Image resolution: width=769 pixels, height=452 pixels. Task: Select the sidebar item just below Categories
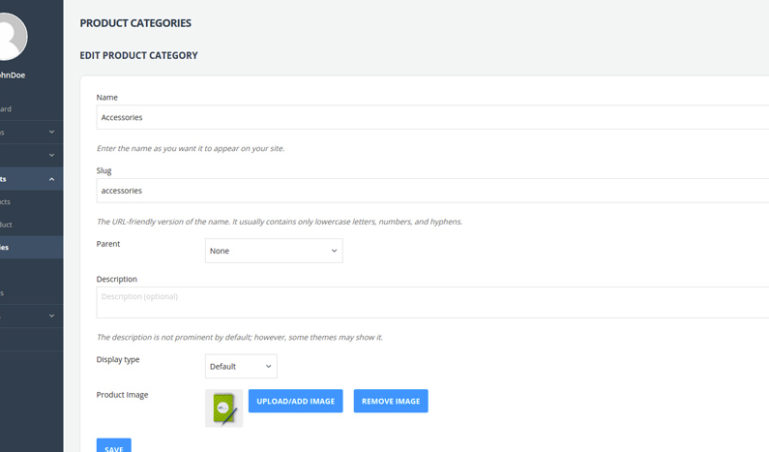[20, 270]
